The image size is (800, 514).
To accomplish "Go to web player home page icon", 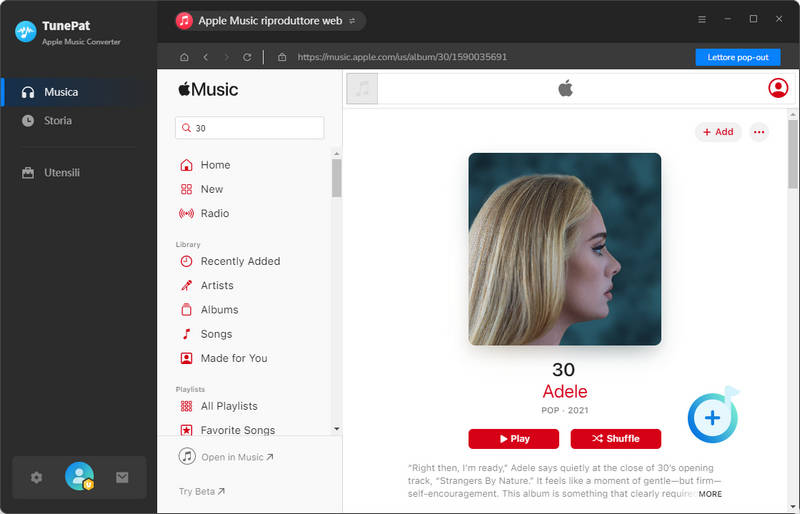I will click(184, 57).
